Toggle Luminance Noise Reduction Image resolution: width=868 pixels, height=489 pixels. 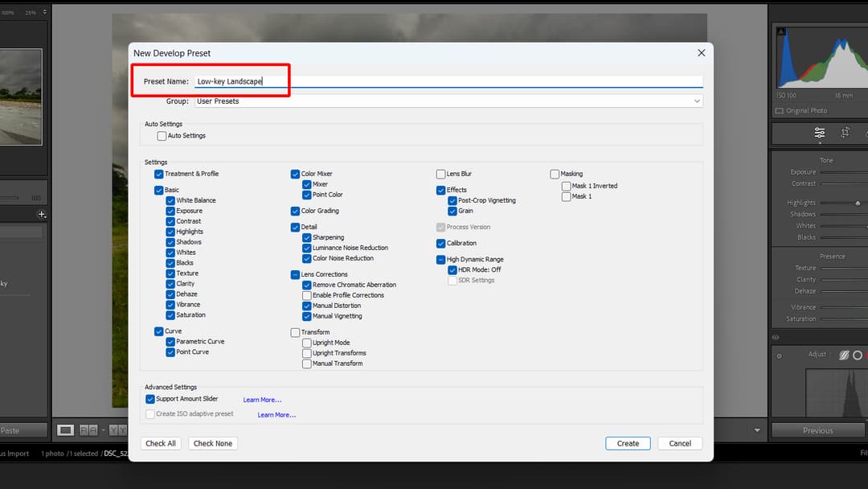(307, 248)
